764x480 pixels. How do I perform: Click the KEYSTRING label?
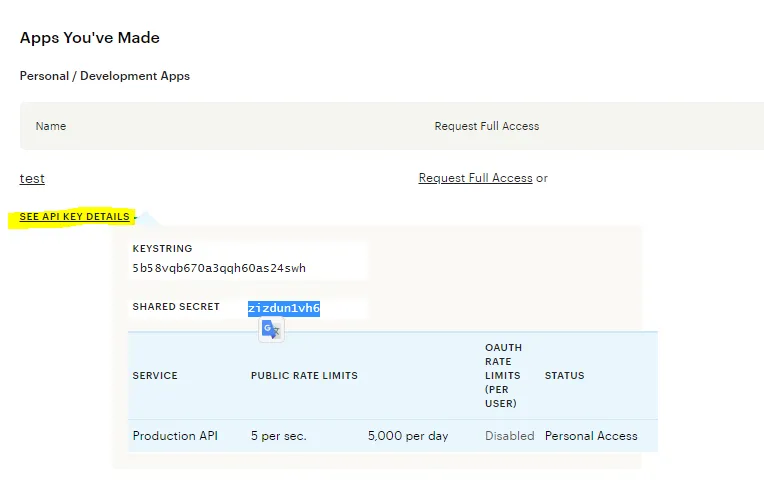click(x=162, y=248)
